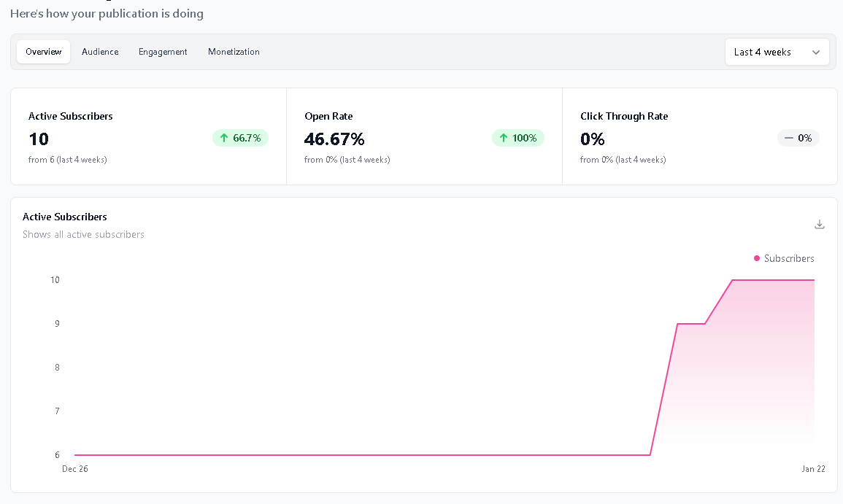This screenshot has width=843, height=504.
Task: Click the 100% open rate change badge
Action: click(x=517, y=138)
